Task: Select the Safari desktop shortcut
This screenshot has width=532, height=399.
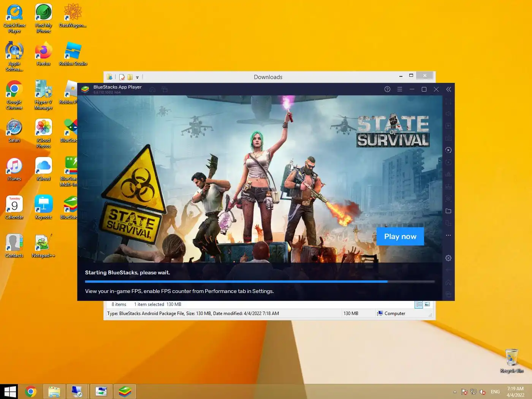Action: point(14,131)
